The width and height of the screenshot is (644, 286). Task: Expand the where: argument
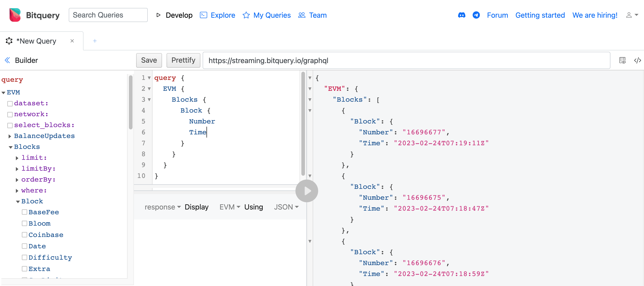tap(17, 191)
